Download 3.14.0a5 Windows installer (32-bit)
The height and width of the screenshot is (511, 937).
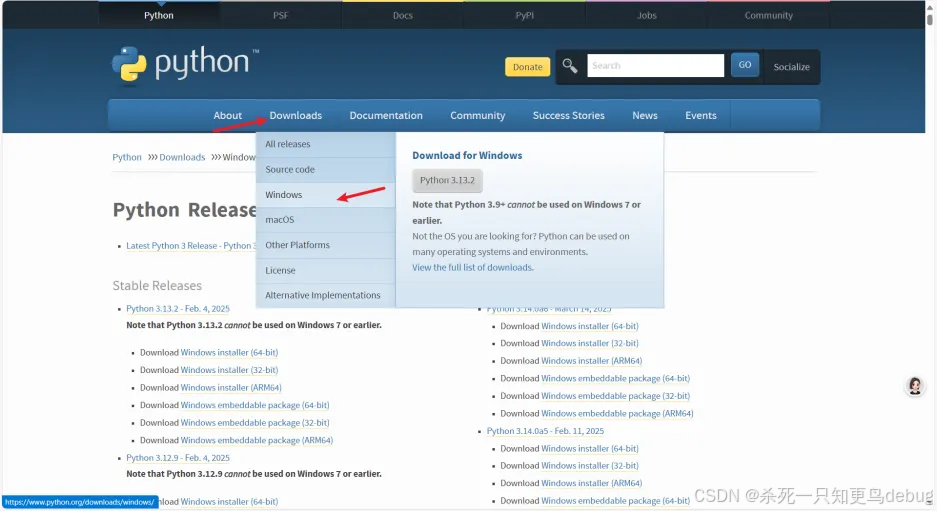tap(590, 466)
